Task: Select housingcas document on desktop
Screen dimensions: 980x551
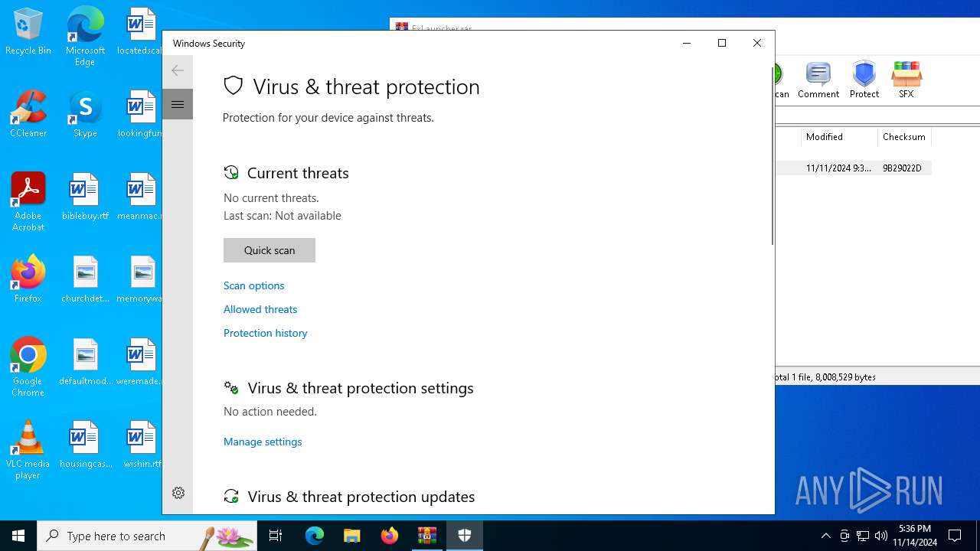Action: click(x=85, y=445)
